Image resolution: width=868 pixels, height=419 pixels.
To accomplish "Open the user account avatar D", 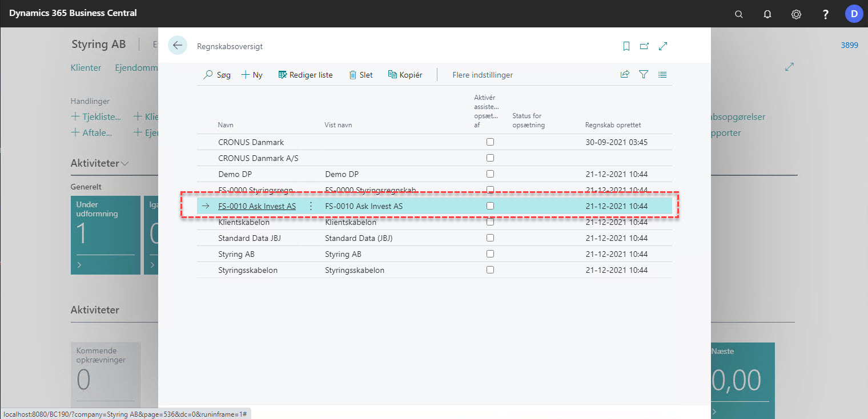I will (854, 14).
